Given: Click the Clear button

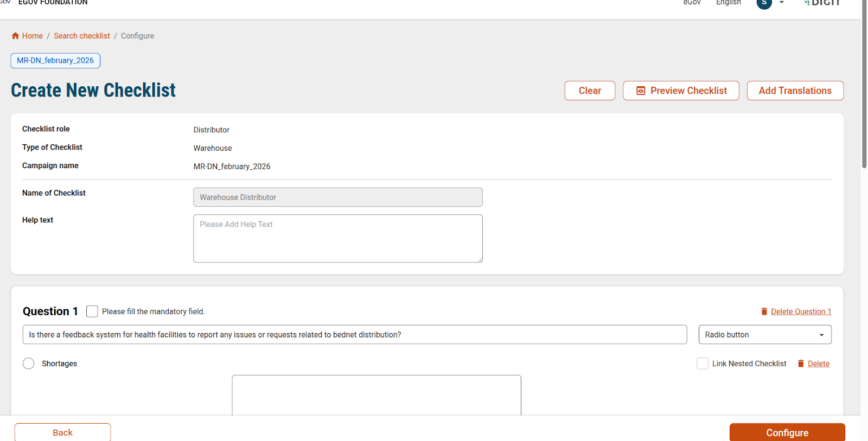Looking at the screenshot, I should click(x=590, y=91).
